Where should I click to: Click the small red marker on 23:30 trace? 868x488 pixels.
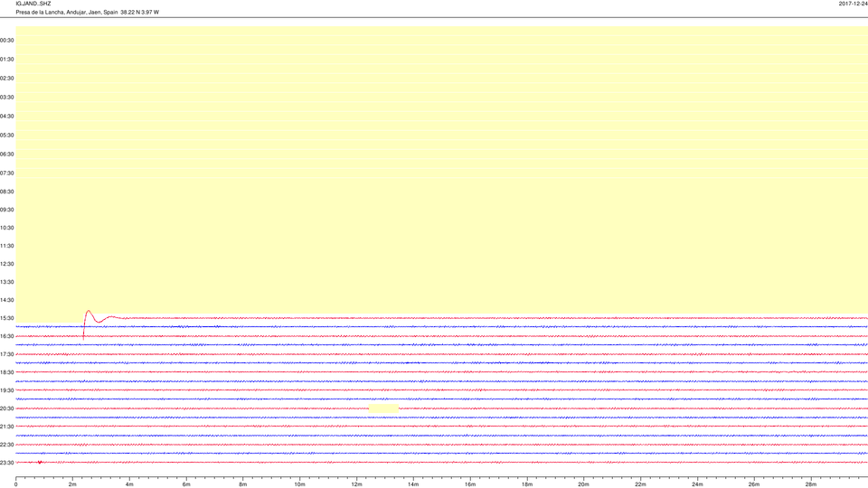(x=39, y=462)
